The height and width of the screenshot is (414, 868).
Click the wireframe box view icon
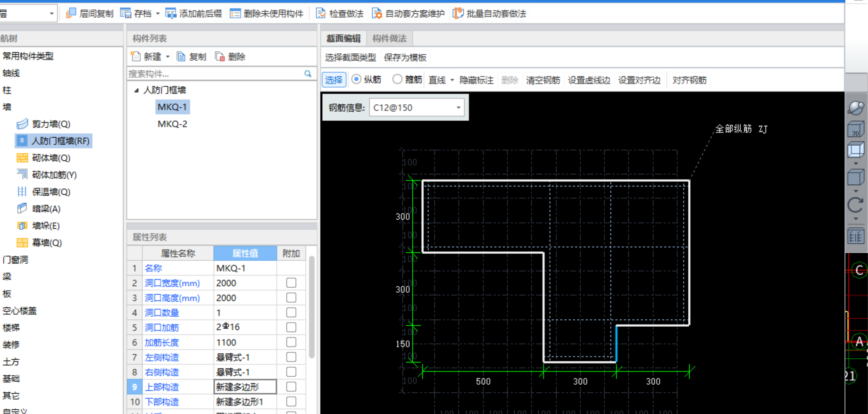tap(856, 150)
